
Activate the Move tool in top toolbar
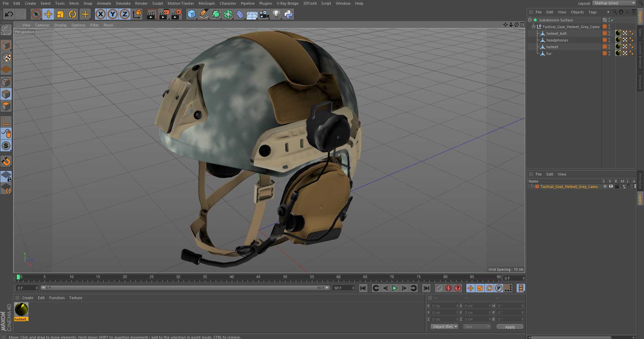point(48,14)
